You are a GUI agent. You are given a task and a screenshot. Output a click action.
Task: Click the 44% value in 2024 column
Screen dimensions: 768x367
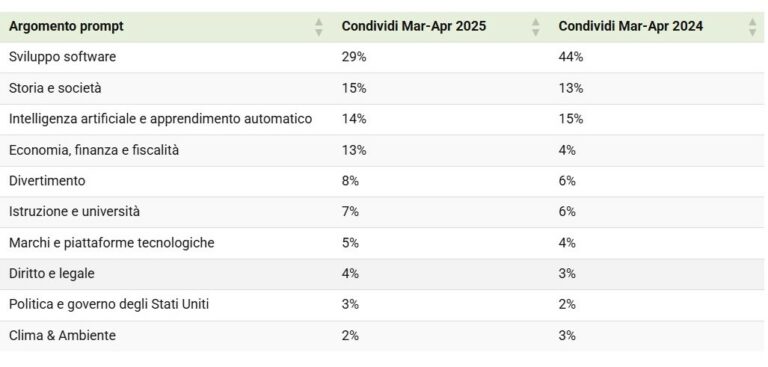pos(571,57)
